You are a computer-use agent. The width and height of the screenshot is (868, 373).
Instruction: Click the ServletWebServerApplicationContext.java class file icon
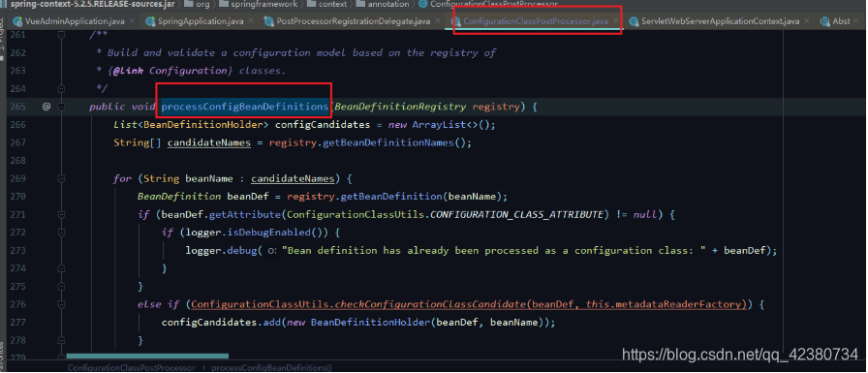(634, 21)
